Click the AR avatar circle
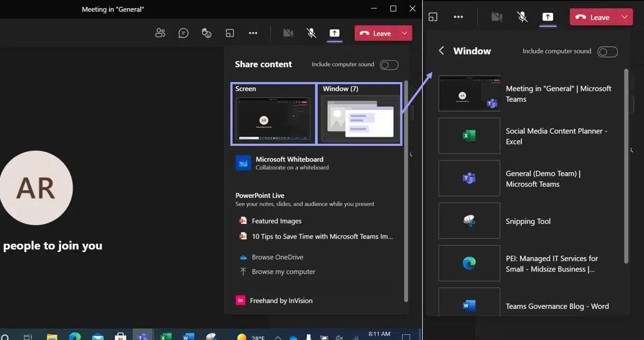Viewport: 644px width, 340px height. (x=36, y=188)
